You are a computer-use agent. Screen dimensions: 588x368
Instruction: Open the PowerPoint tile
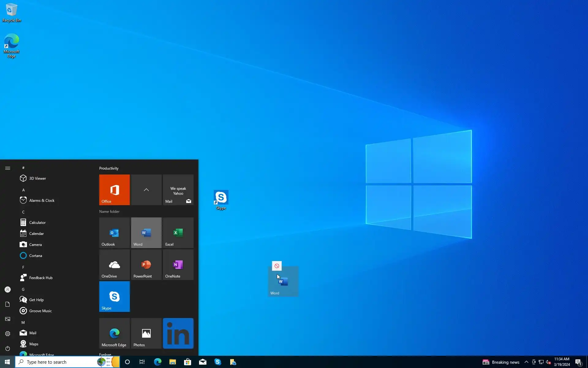[146, 265]
